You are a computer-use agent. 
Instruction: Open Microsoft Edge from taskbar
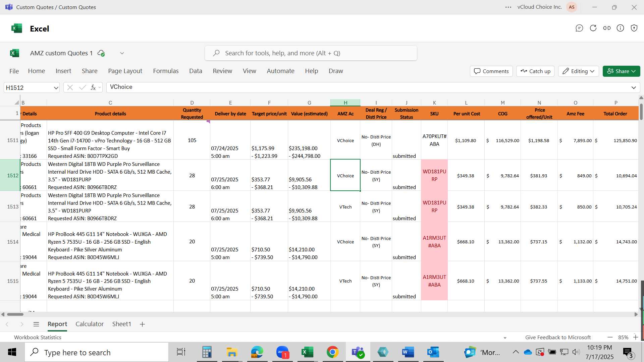257,352
